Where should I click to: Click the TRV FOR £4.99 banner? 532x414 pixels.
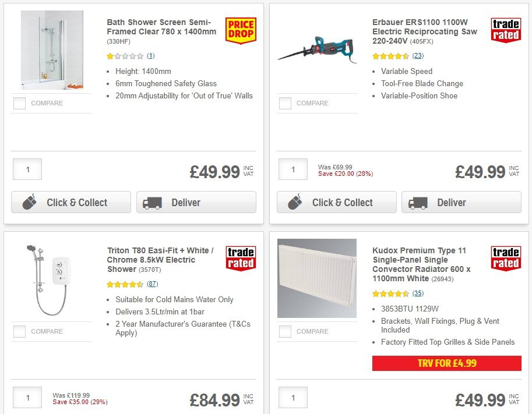pyautogui.click(x=446, y=363)
